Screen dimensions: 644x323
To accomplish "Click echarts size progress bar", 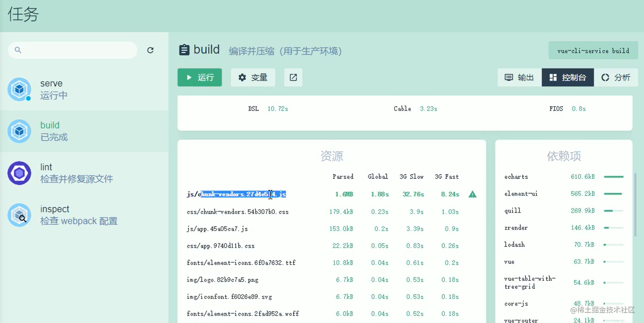I will (x=613, y=177).
